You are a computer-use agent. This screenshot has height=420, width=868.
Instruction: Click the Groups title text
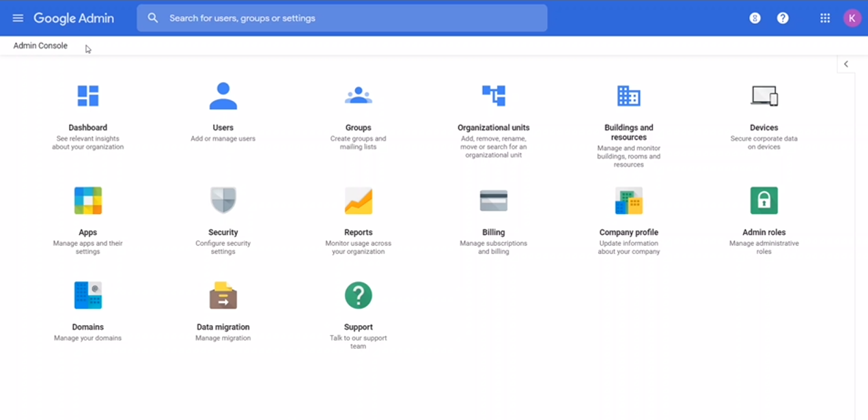tap(359, 128)
